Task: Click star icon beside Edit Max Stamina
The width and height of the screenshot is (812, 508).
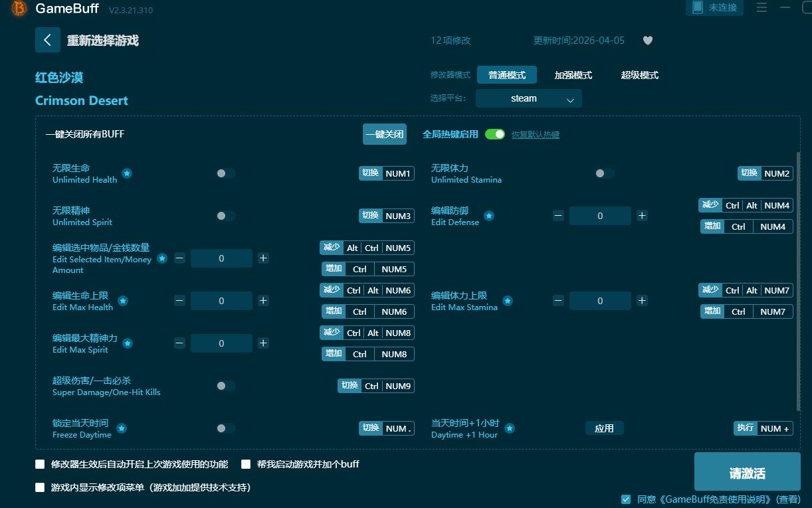Action: (508, 301)
